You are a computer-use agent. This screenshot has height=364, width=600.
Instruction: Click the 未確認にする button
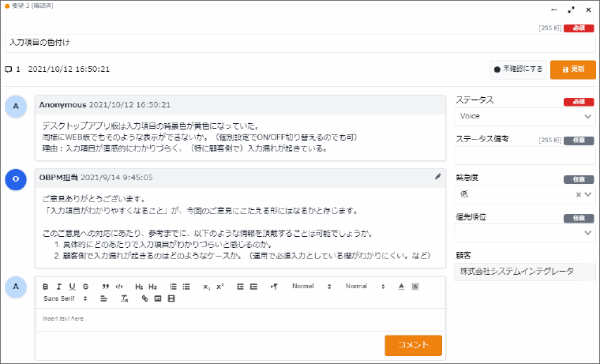[517, 69]
